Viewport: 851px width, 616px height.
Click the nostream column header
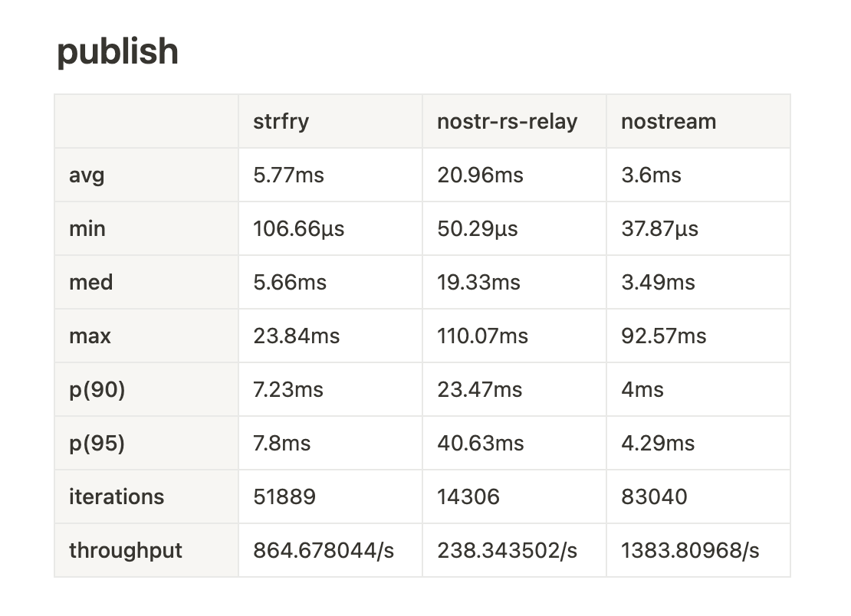point(668,121)
